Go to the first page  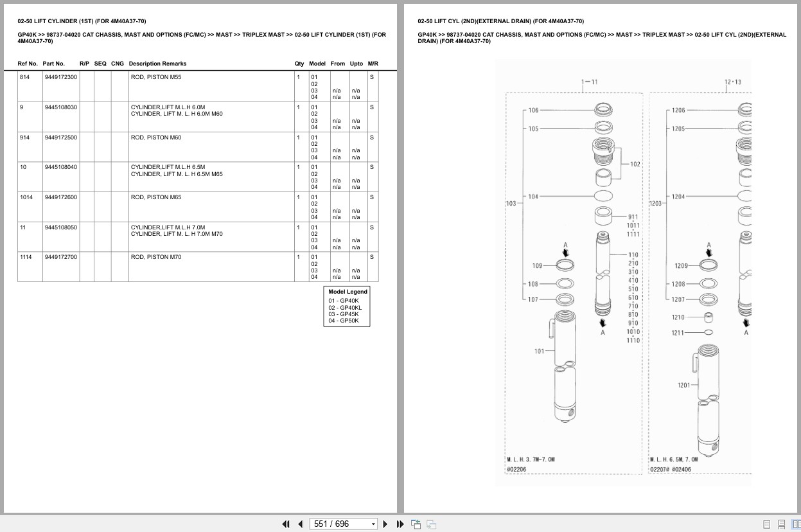(x=286, y=524)
